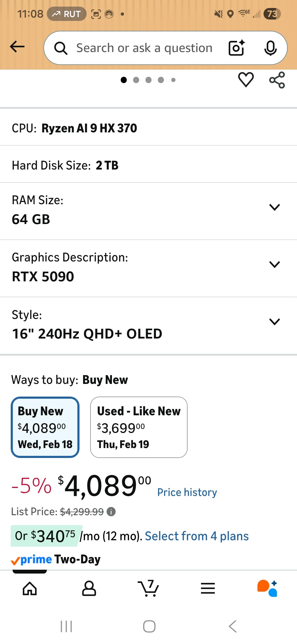Jump to the second image dot
The width and height of the screenshot is (297, 644).
[136, 80]
